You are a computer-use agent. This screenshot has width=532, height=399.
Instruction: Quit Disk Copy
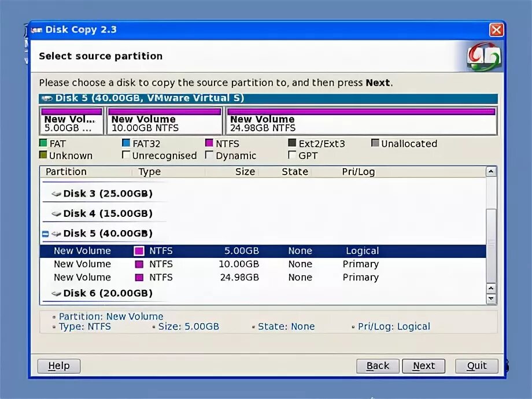[476, 366]
